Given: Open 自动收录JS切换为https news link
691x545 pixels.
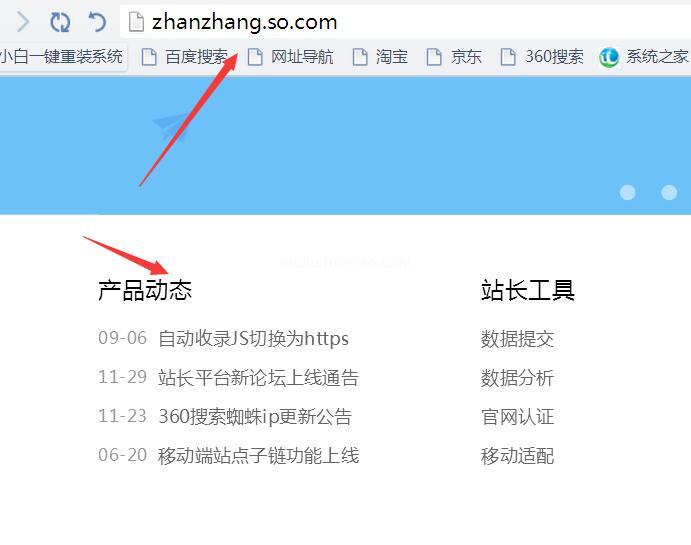Looking at the screenshot, I should pyautogui.click(x=253, y=338).
